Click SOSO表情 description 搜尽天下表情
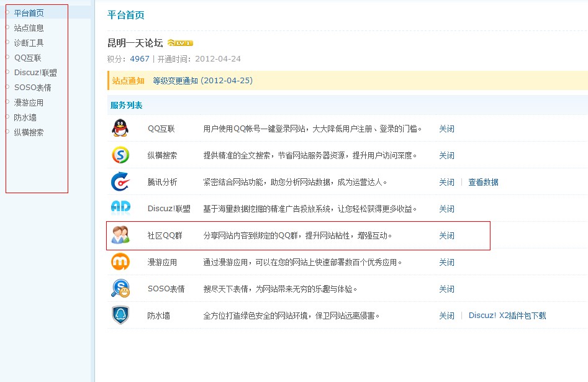 280,289
